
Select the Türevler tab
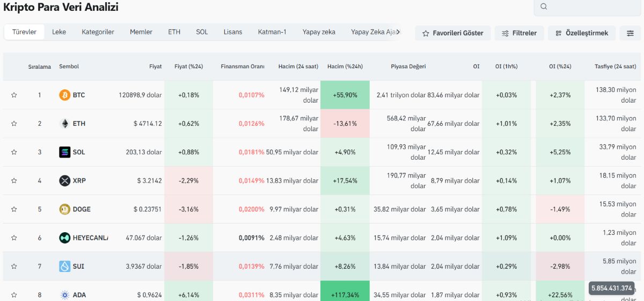24,32
